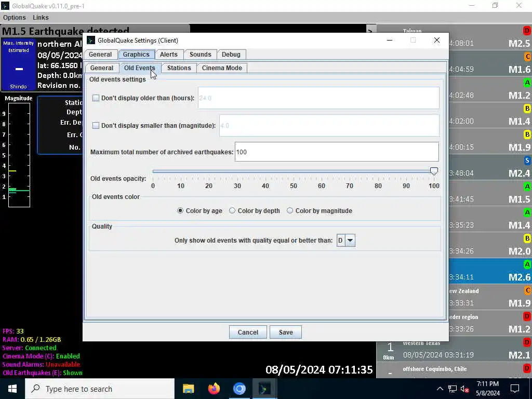The width and height of the screenshot is (532, 399).
Task: Open File Explorer from the taskbar
Action: [188, 389]
